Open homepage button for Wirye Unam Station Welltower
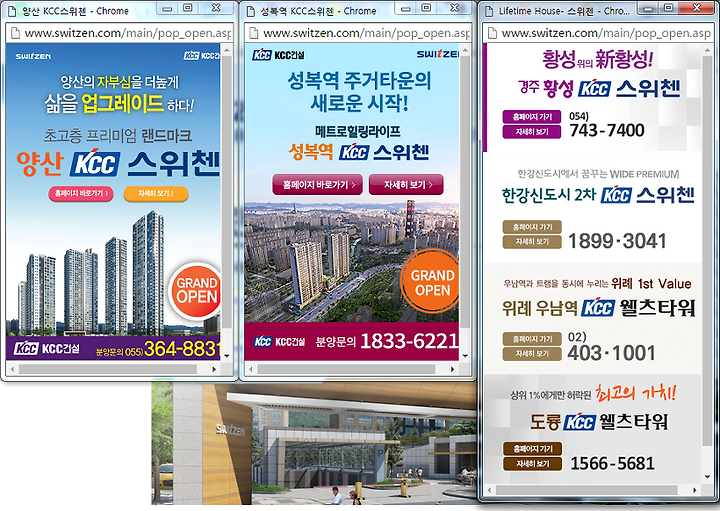The height and width of the screenshot is (511, 720). click(532, 339)
